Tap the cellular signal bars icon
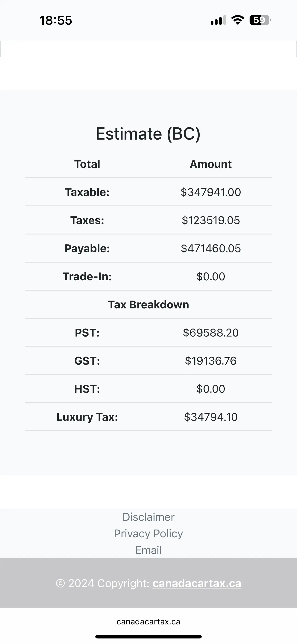This screenshot has height=644, width=297. click(x=218, y=20)
